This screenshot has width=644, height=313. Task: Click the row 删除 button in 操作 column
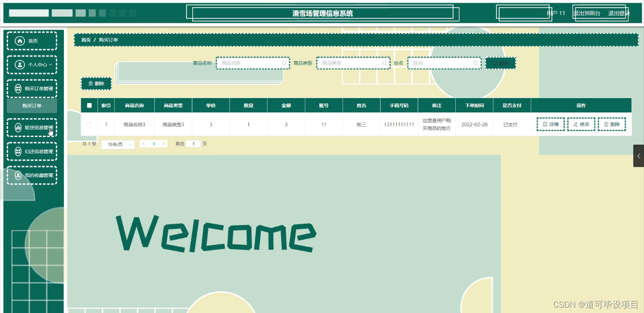coord(612,124)
